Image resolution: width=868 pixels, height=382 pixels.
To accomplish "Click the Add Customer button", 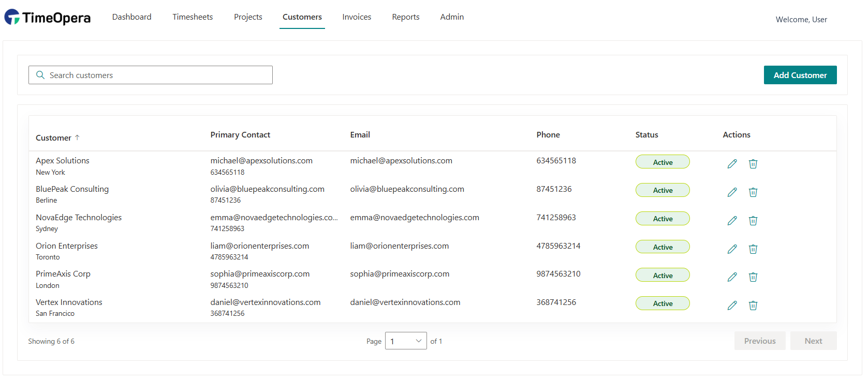I will 800,75.
